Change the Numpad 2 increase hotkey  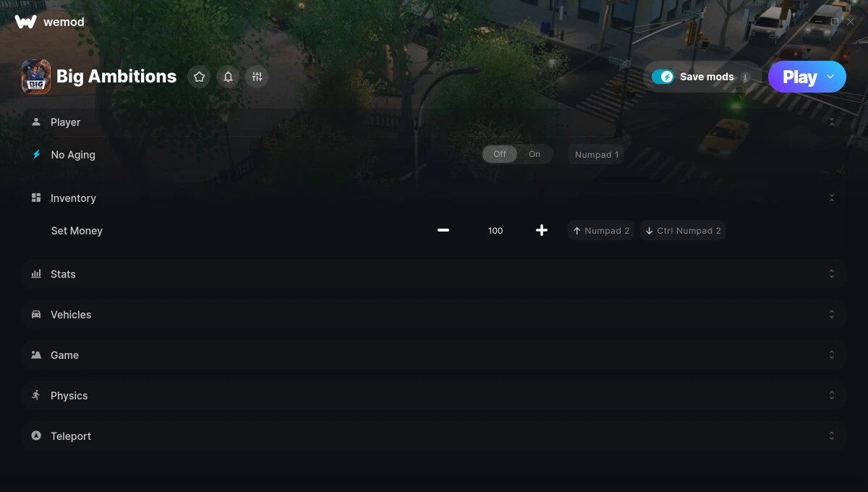(x=601, y=231)
